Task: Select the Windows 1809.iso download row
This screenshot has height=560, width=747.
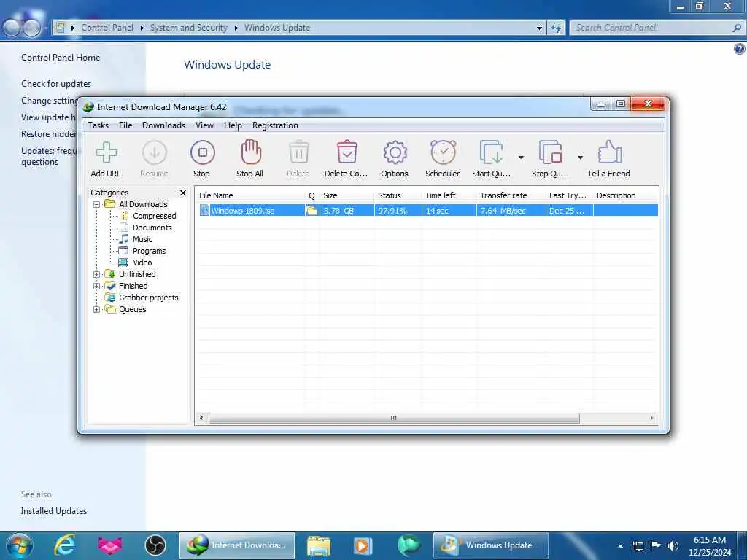Action: (427, 211)
